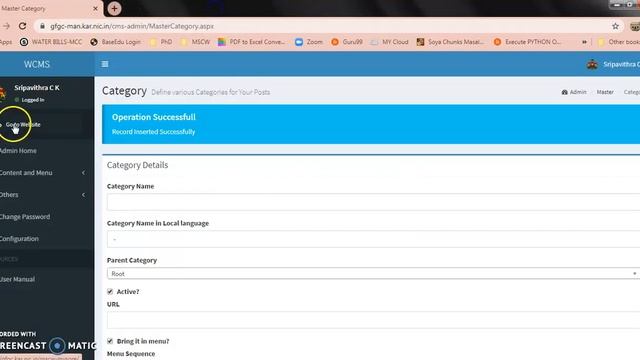Open the Other bookmarks folder
The height and width of the screenshot is (360, 640).
click(618, 42)
